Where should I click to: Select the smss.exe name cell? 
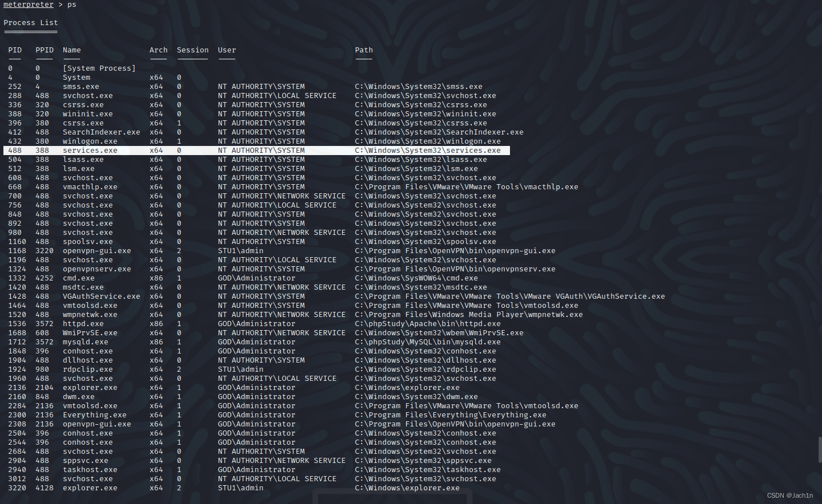(81, 87)
